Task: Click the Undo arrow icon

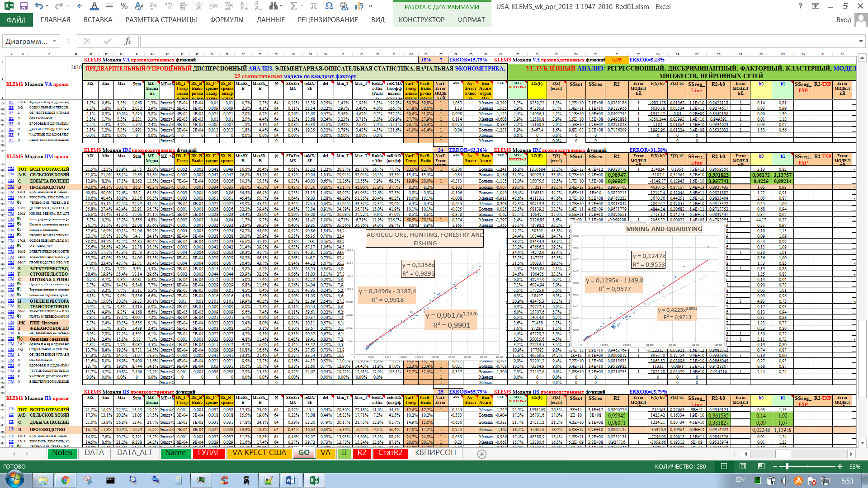Action: click(39, 6)
